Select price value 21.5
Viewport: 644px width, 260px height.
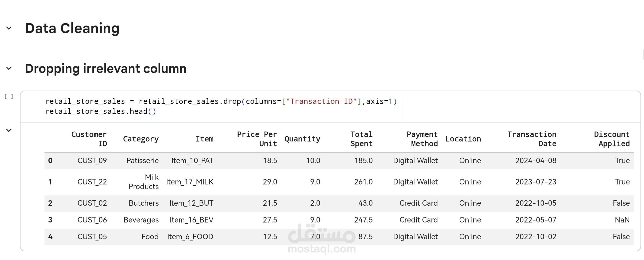tap(270, 203)
